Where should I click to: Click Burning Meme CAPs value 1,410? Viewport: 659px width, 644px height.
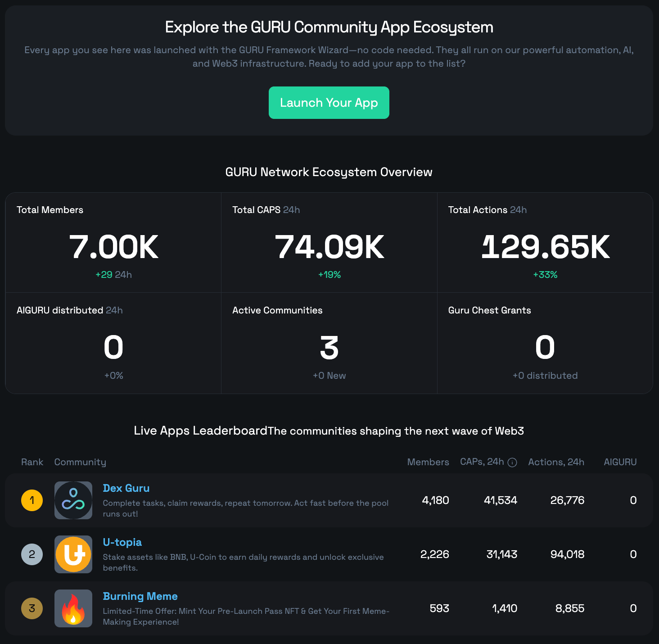tap(505, 608)
